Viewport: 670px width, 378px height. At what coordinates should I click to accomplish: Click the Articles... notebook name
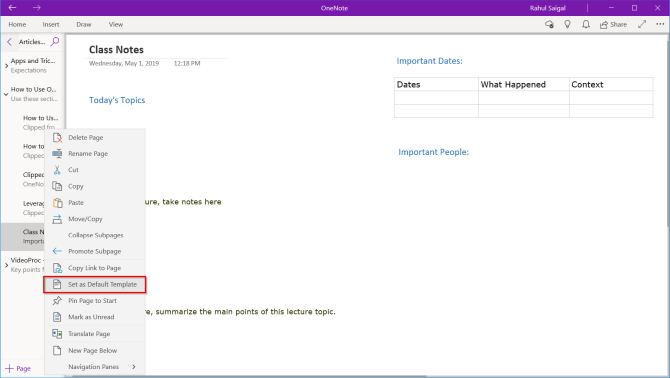coord(32,42)
